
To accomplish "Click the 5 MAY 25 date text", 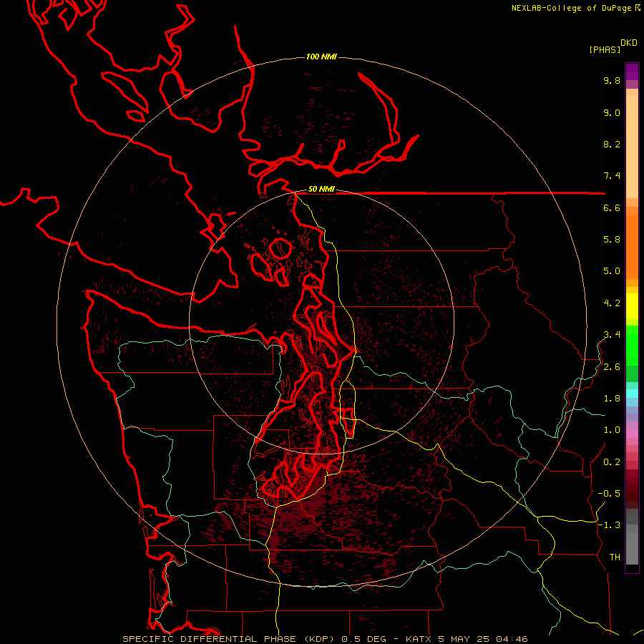I will point(463,639).
